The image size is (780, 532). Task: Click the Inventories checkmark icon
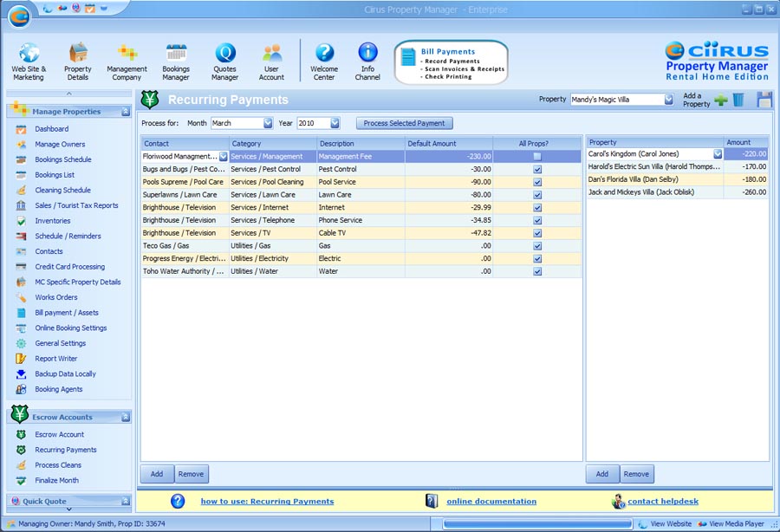point(21,221)
